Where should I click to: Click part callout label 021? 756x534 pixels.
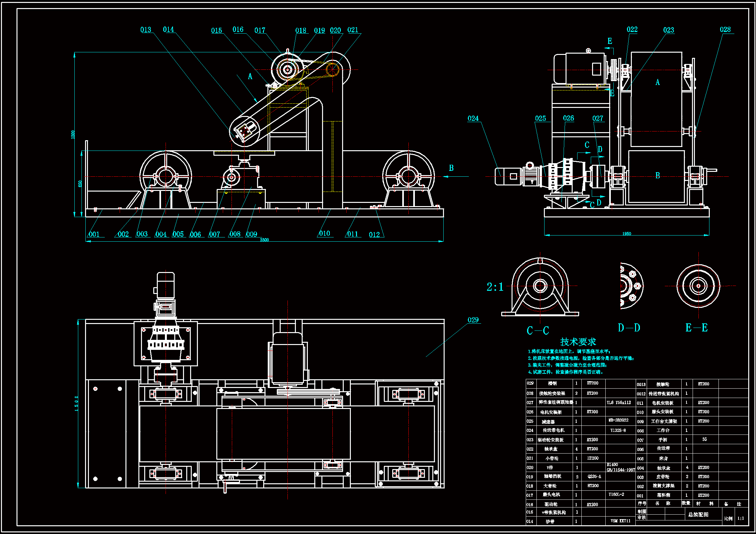tap(353, 30)
